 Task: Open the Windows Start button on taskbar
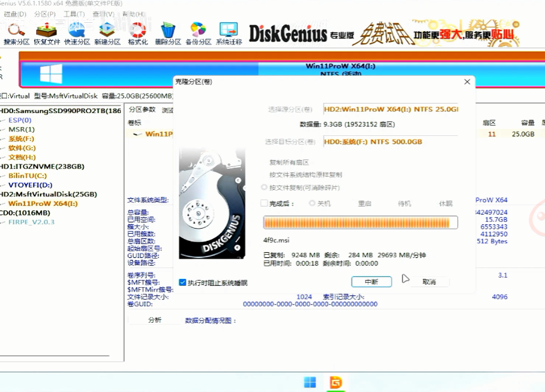pos(310,382)
